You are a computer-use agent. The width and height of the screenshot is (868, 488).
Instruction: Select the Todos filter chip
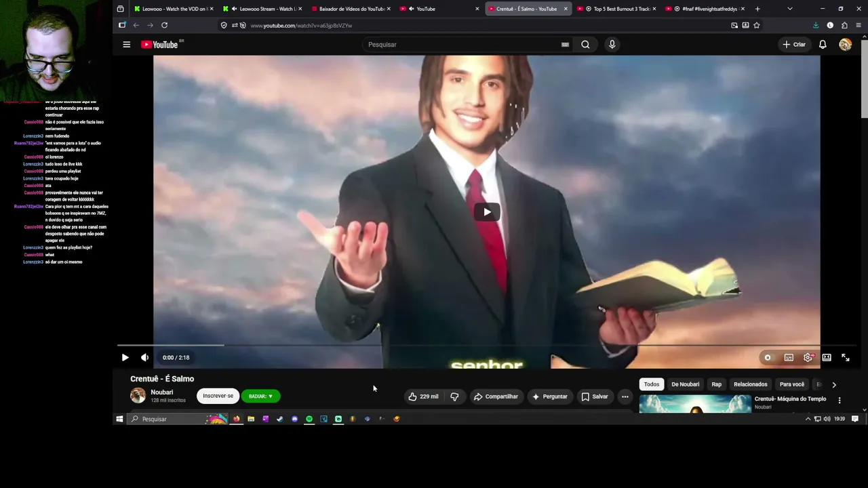pyautogui.click(x=652, y=384)
